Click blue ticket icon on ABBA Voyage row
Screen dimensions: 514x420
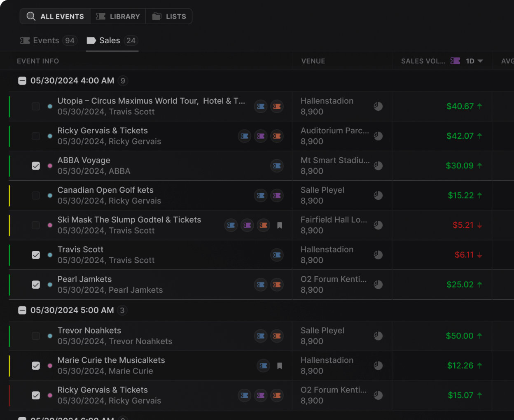point(277,166)
